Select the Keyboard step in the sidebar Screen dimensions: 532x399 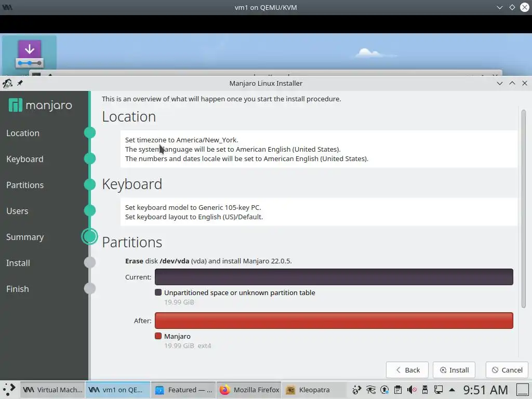tap(25, 159)
